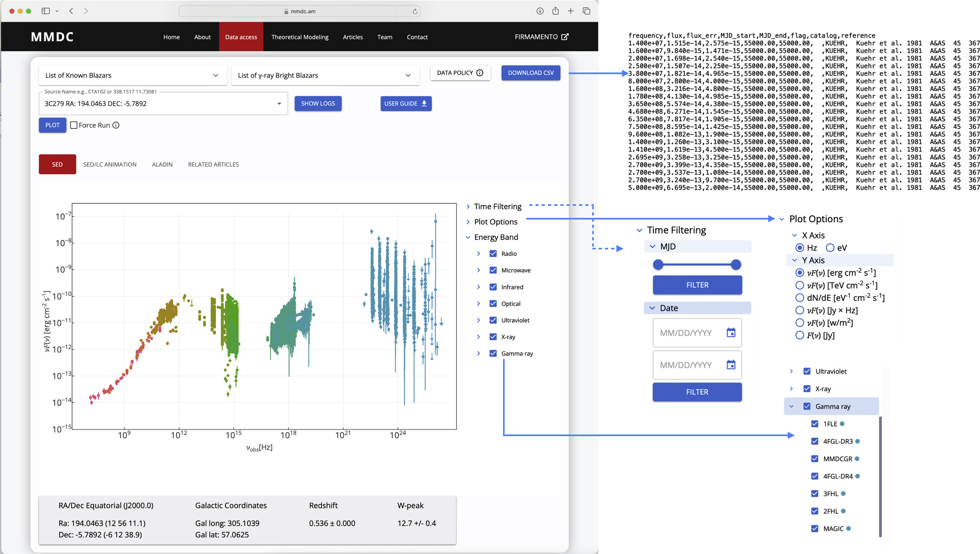Viewport: 980px width, 554px height.
Task: Expand the Radio band sub-list
Action: (478, 253)
